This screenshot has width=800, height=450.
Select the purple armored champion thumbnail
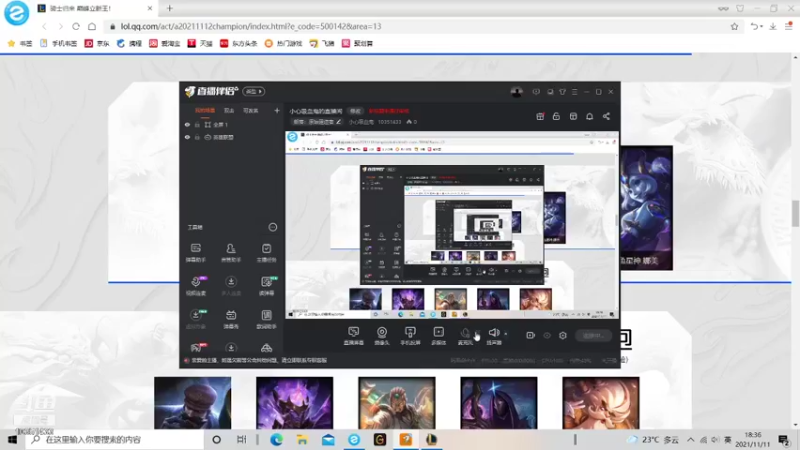coord(294,403)
